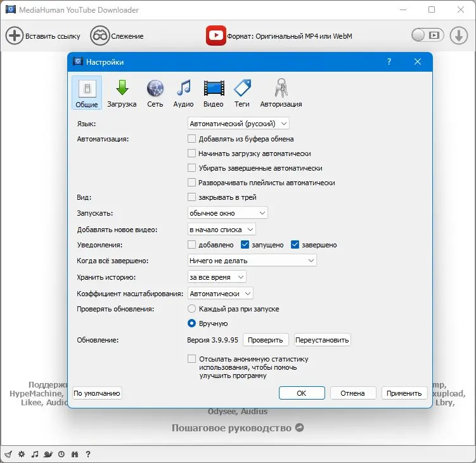Click the Применить button

(404, 393)
